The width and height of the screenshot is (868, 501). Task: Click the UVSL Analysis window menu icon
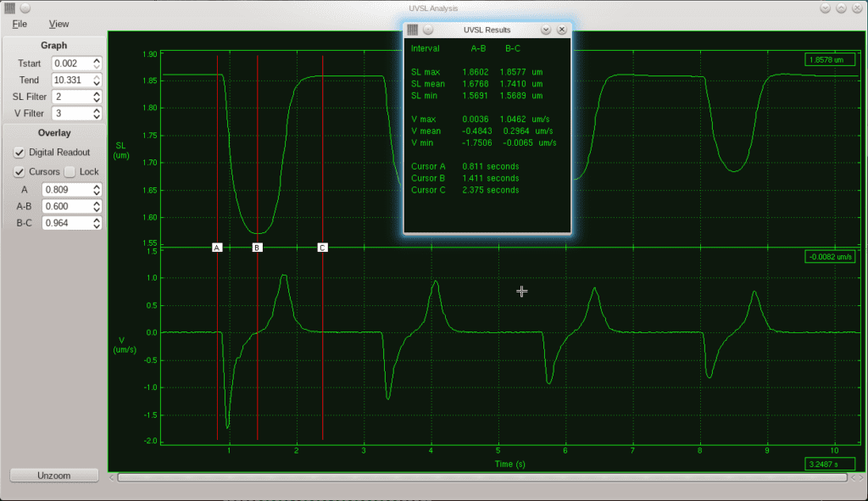10,8
